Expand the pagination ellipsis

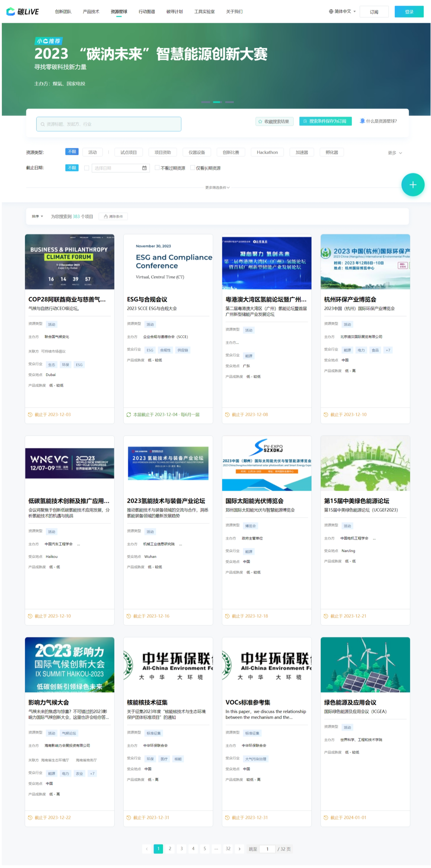216,849
